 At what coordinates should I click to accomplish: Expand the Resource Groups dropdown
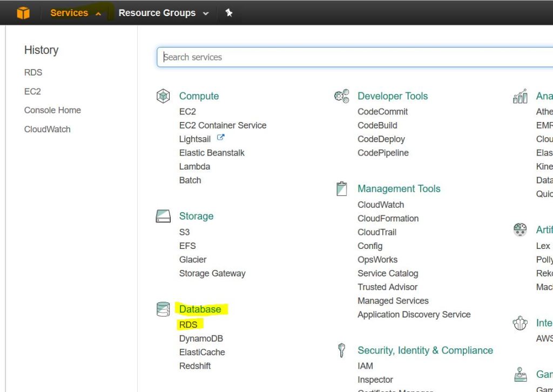[x=163, y=13]
